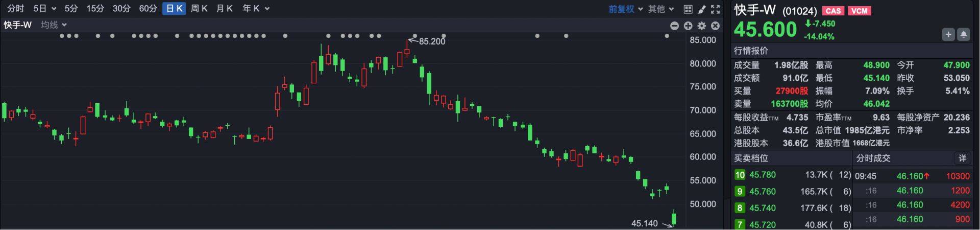
Task: Click the 详 details button
Action: click(962, 158)
